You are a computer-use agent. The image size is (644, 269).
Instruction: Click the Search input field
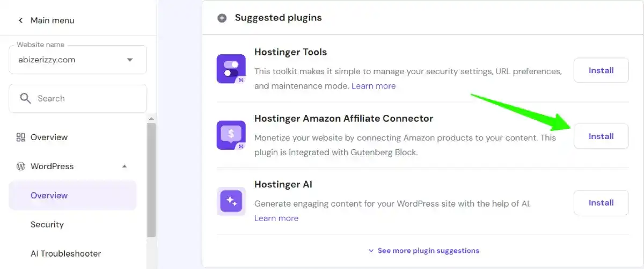(78, 98)
